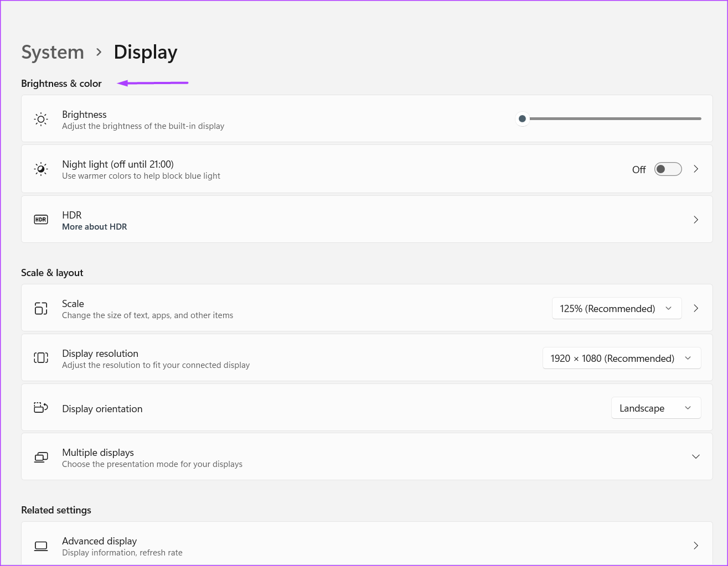Click the More about HDR link
728x566 pixels.
(x=95, y=227)
